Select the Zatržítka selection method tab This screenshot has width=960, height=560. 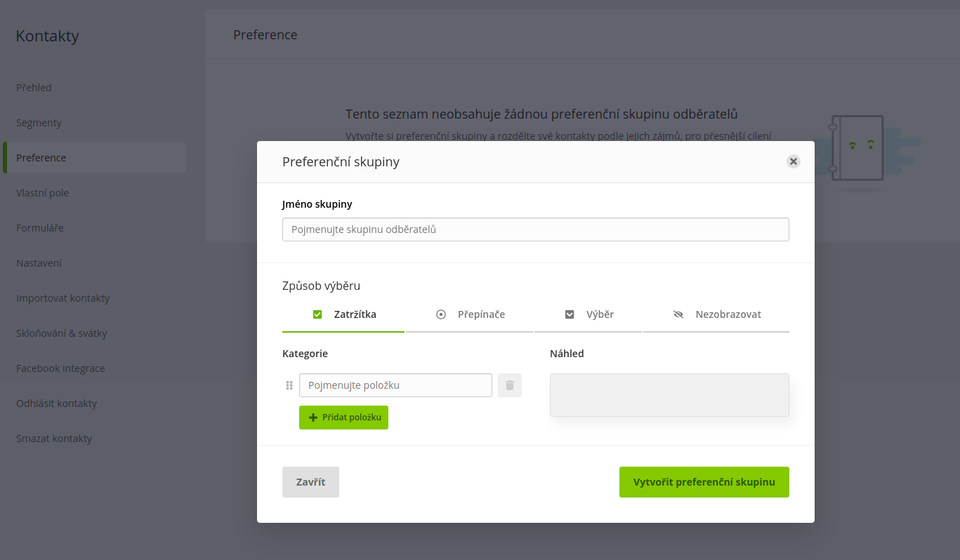[343, 315]
